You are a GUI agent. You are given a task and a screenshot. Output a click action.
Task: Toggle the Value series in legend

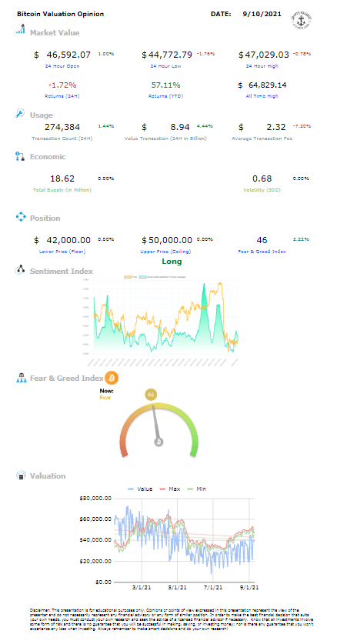point(140,489)
